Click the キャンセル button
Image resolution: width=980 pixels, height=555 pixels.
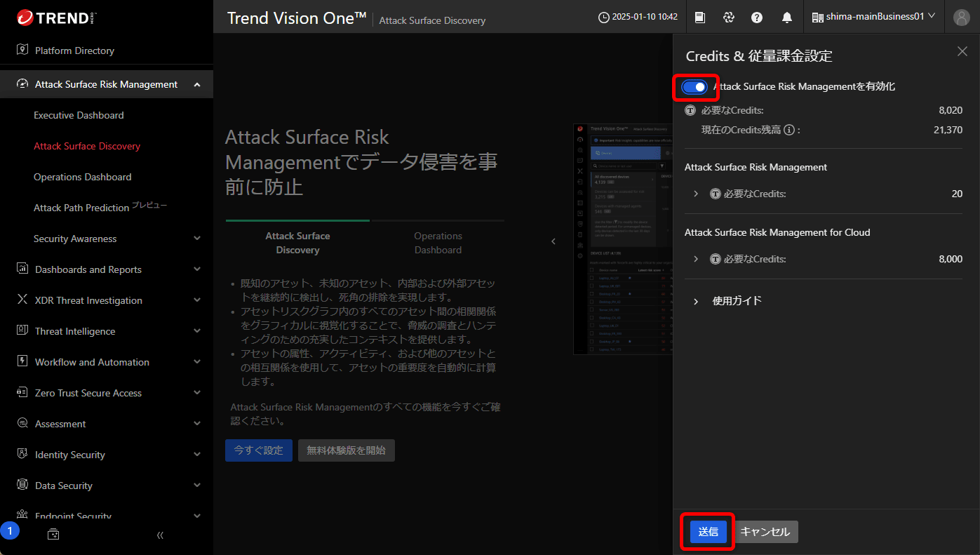765,532
